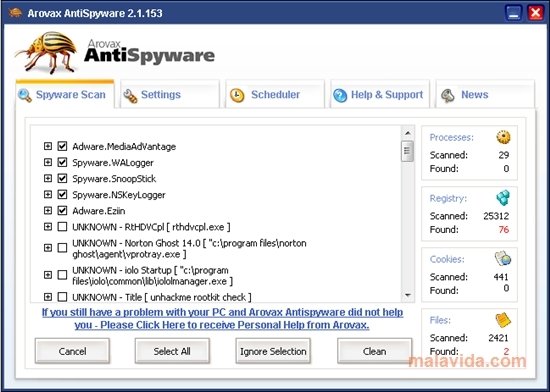Click the Arovax beetle logo
This screenshot has width=550, height=392.
point(46,53)
